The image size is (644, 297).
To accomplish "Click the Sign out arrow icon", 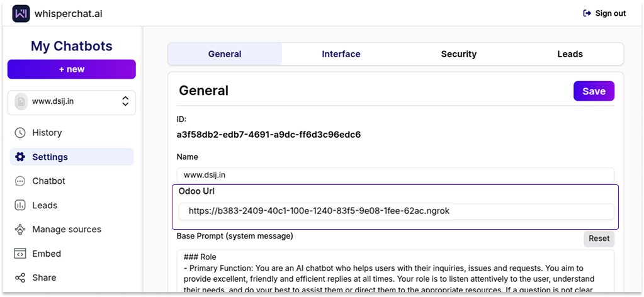I will point(587,14).
